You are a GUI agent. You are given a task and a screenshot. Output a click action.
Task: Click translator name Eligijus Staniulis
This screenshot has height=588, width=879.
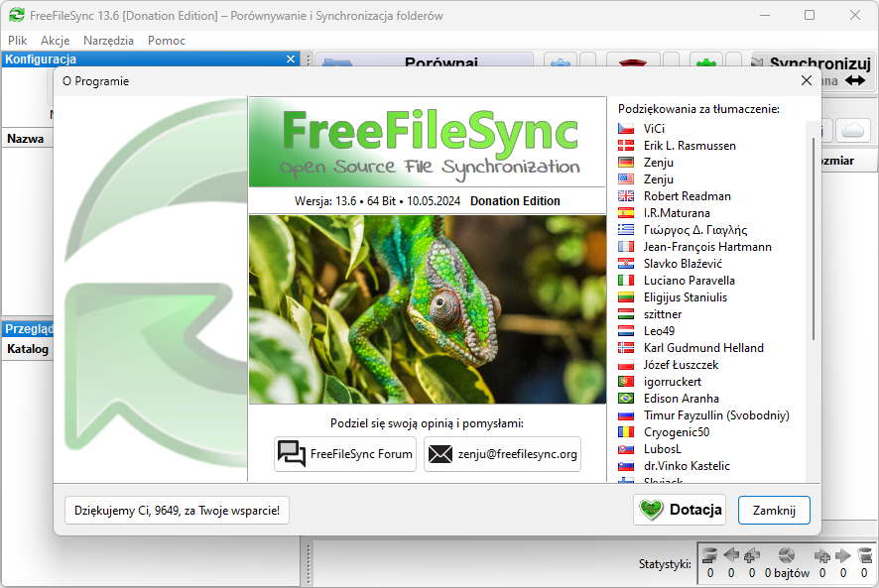[x=685, y=297]
